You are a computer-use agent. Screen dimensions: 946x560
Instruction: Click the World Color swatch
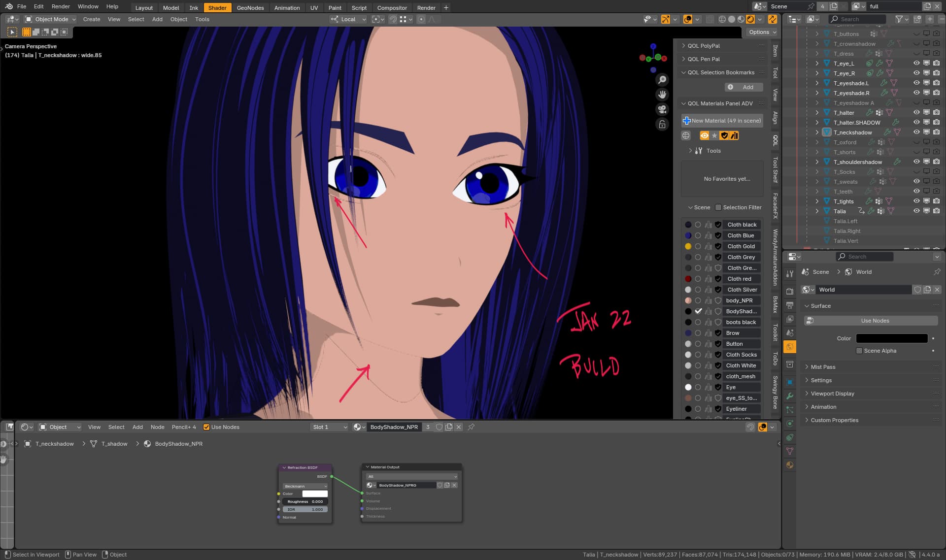[891, 338]
